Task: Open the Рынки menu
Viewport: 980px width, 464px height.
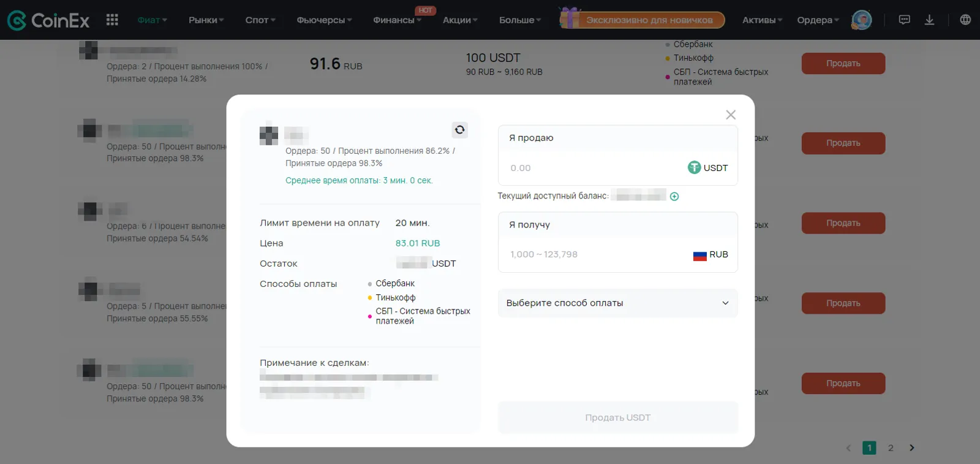Action: pyautogui.click(x=206, y=20)
